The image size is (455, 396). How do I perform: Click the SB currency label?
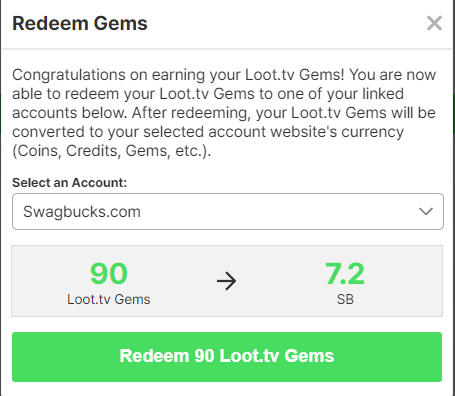[x=345, y=299]
